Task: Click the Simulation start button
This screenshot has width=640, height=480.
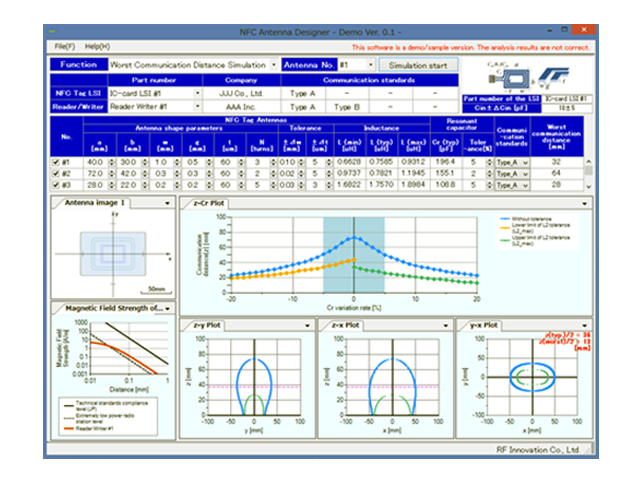Action: pyautogui.click(x=418, y=65)
